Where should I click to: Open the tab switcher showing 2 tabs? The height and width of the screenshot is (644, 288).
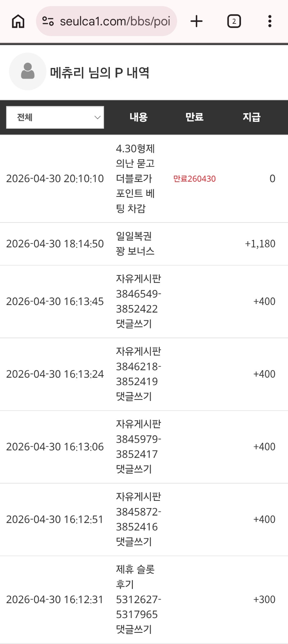(x=234, y=21)
